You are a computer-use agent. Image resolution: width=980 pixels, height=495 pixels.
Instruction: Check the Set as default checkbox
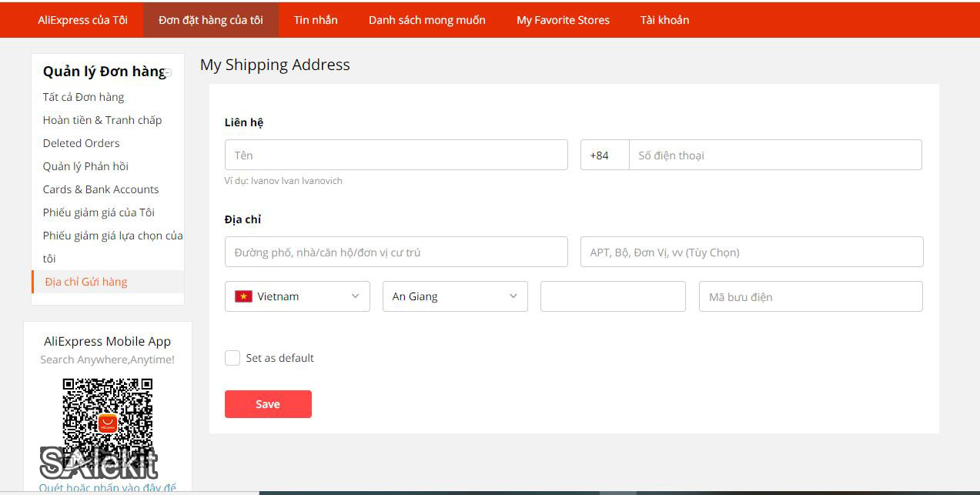pyautogui.click(x=232, y=357)
